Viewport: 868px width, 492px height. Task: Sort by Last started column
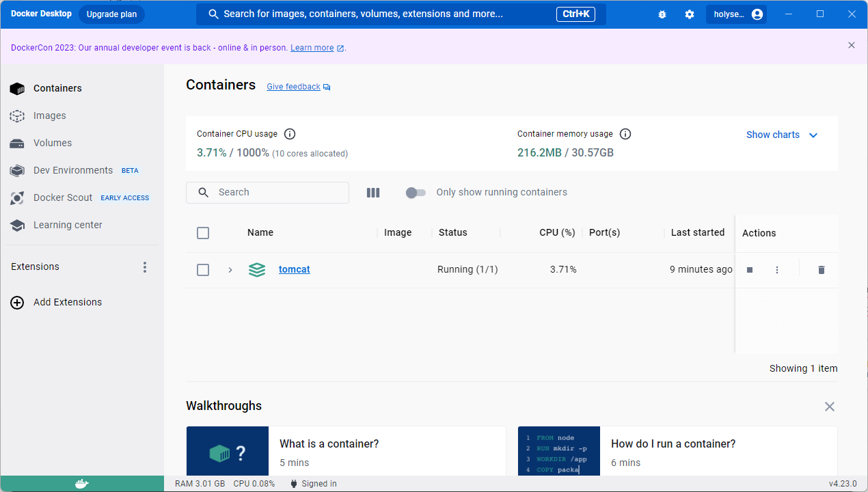coord(698,232)
